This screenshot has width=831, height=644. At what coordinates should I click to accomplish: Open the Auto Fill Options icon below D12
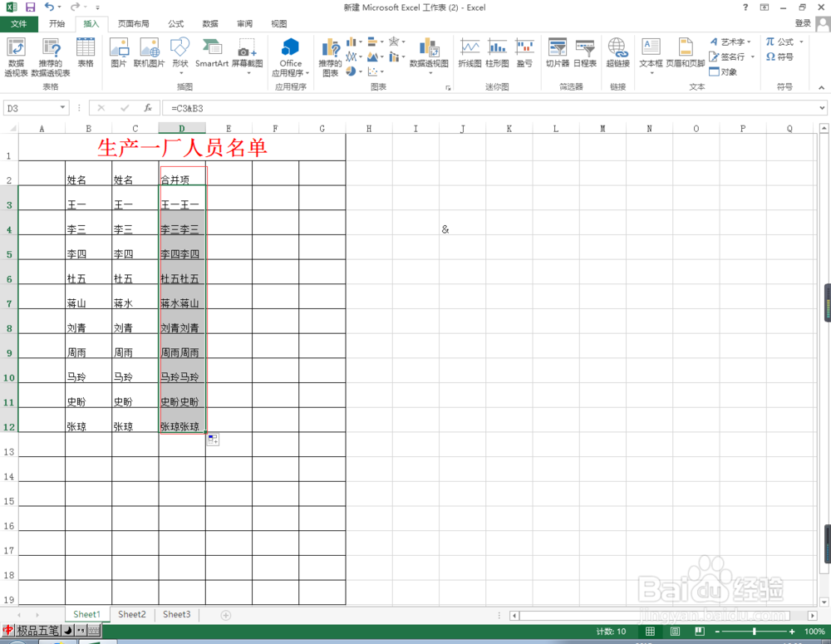(213, 440)
